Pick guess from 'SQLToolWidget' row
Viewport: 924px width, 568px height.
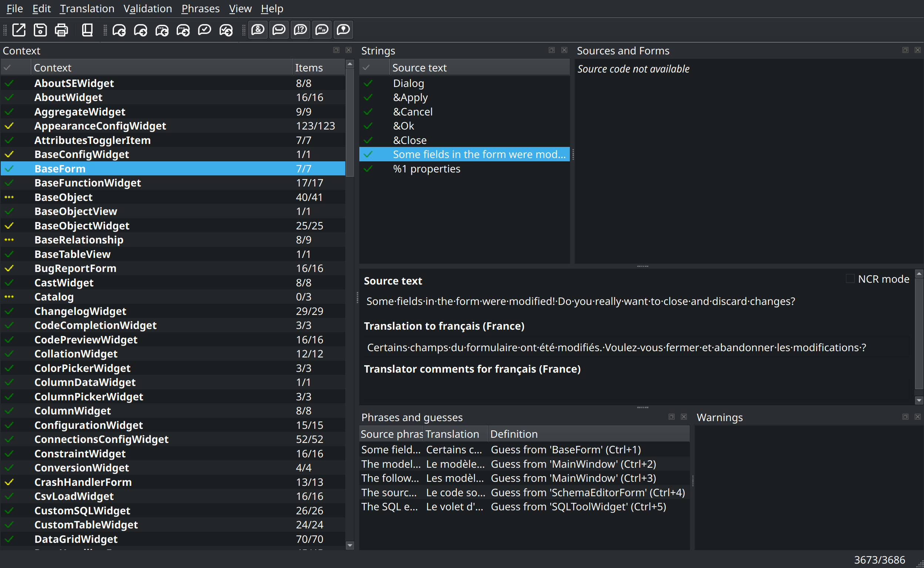click(x=524, y=507)
